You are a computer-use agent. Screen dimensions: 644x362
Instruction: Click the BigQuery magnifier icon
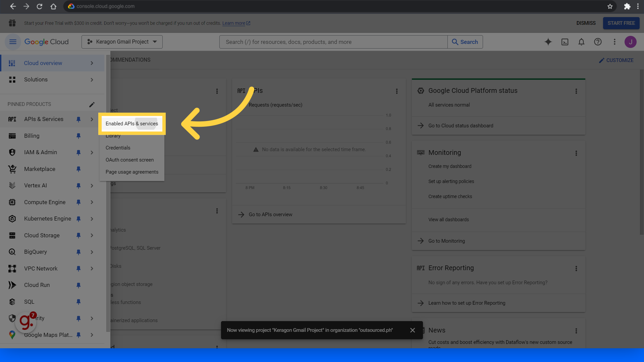click(x=12, y=252)
